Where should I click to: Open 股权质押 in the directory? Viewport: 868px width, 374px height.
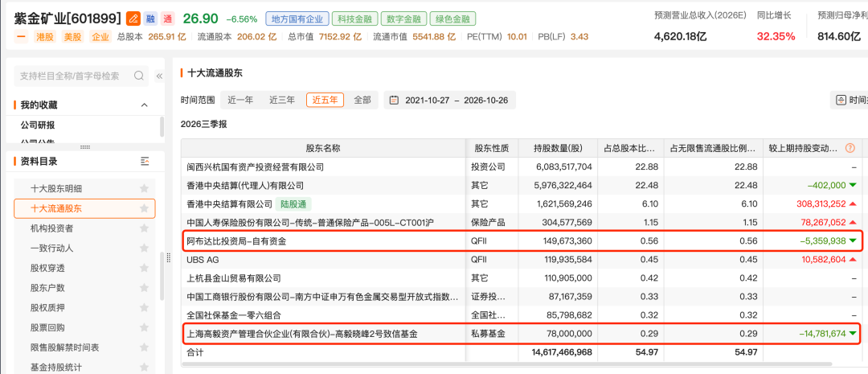tap(47, 308)
